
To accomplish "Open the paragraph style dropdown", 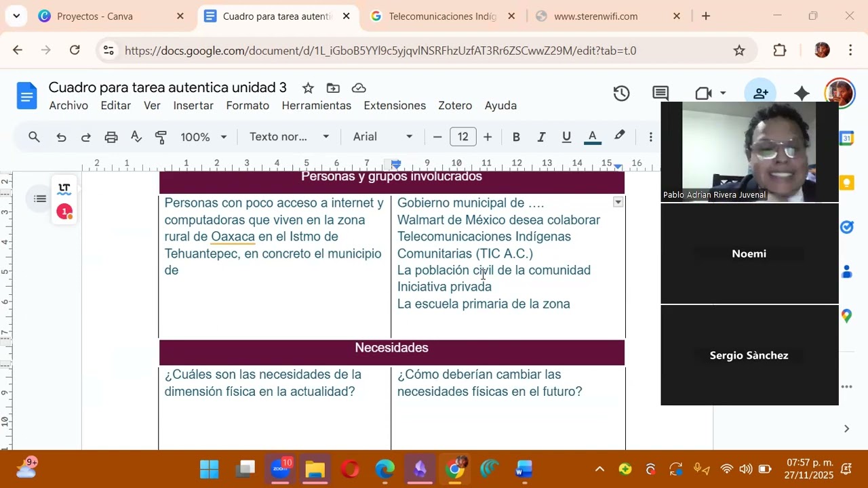I will coord(290,137).
